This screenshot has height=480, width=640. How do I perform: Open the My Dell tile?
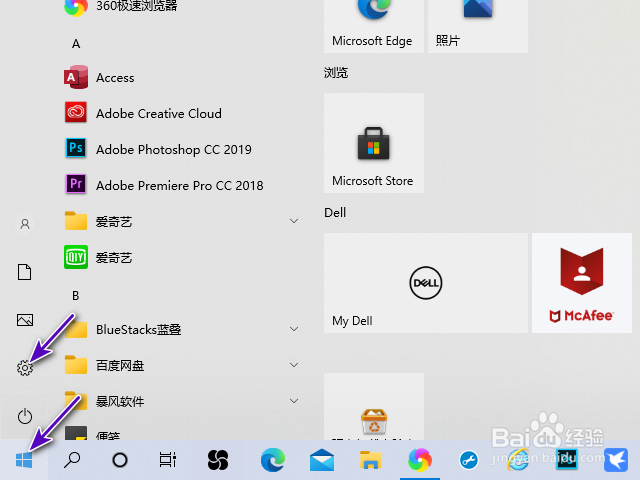point(426,283)
